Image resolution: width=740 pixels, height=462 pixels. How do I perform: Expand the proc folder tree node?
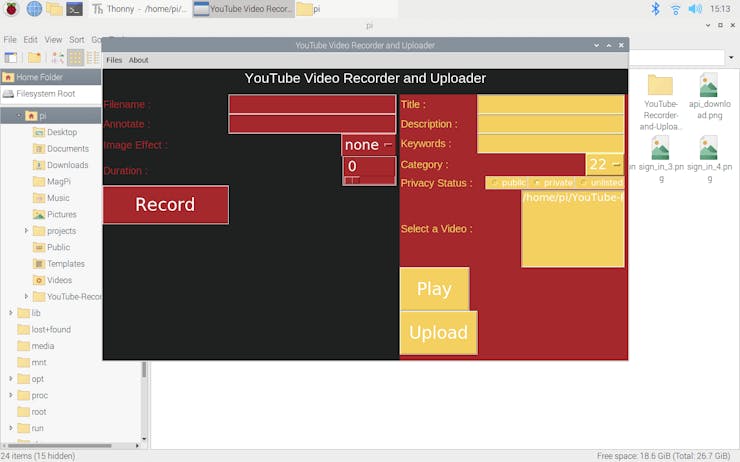point(10,395)
